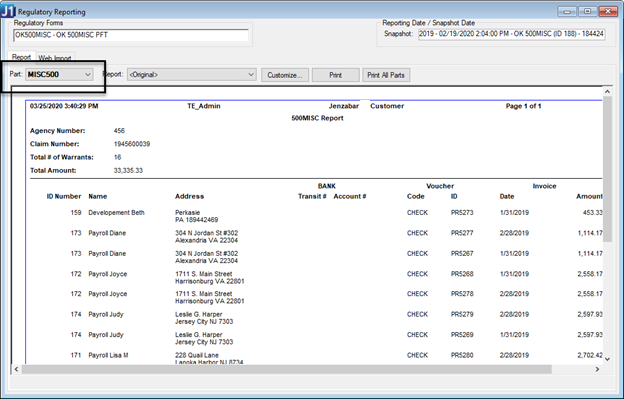The width and height of the screenshot is (624, 399).
Task: Click the Print All Parts button
Action: tap(386, 75)
